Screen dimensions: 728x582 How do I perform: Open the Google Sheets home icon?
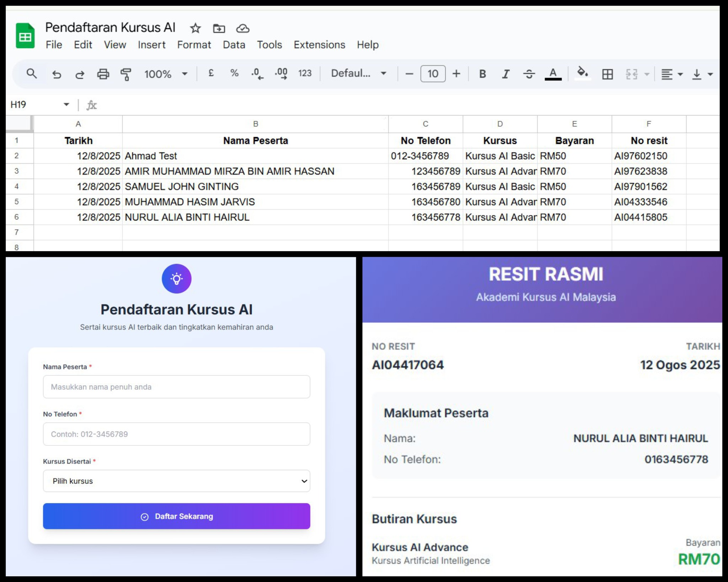point(25,36)
